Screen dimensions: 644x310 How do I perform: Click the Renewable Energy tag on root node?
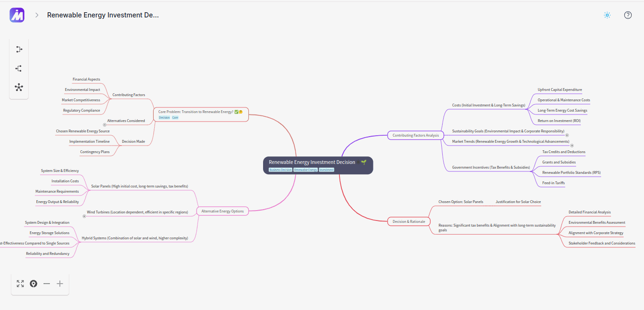[x=305, y=170]
